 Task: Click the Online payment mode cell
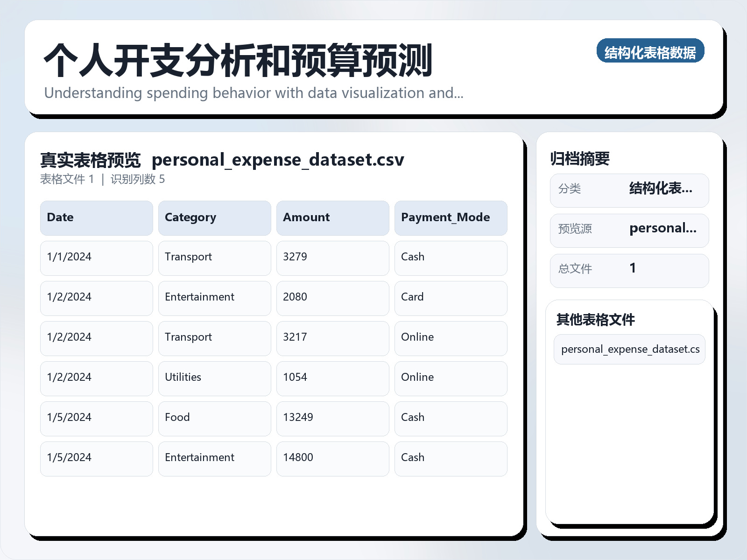[x=451, y=338]
